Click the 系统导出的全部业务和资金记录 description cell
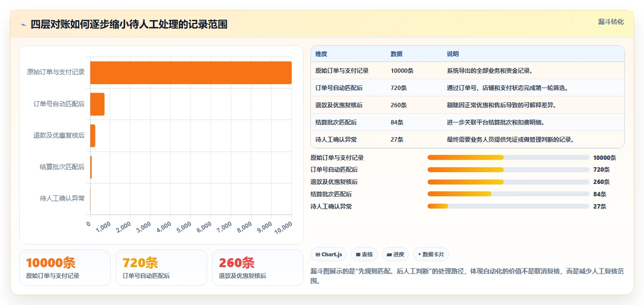Viewport: 644px width, 305px height. [x=490, y=71]
